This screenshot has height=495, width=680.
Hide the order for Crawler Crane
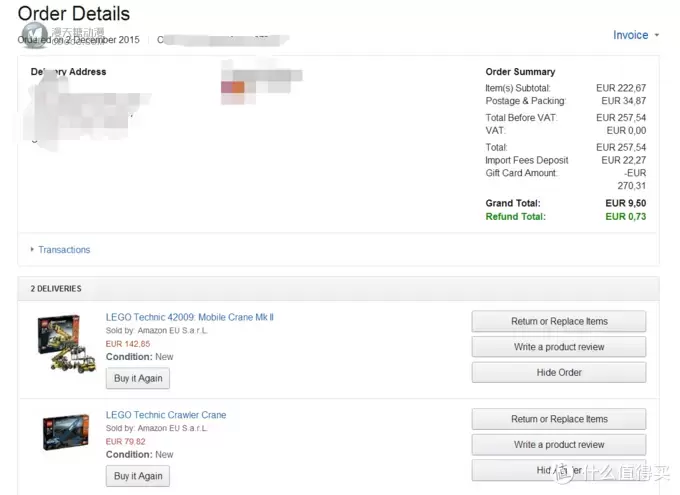[x=559, y=470]
